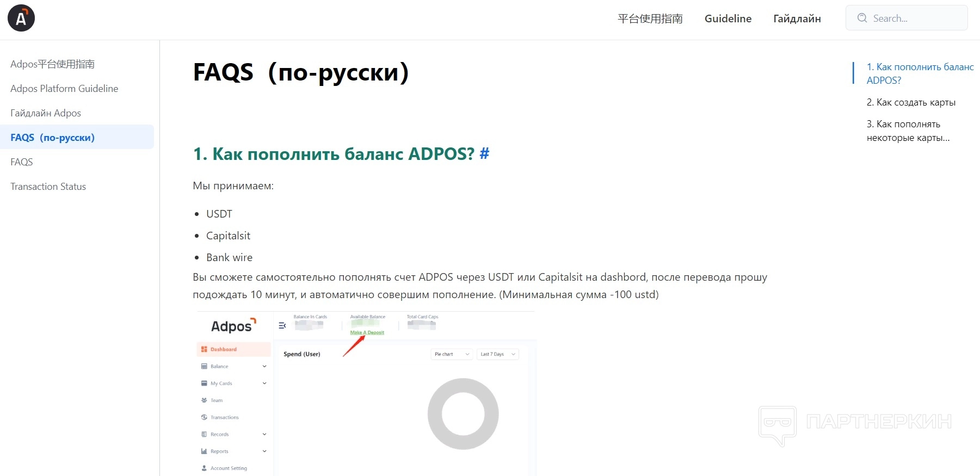Open the Guideline top navigation item
The width and height of the screenshot is (980, 476).
pyautogui.click(x=728, y=18)
